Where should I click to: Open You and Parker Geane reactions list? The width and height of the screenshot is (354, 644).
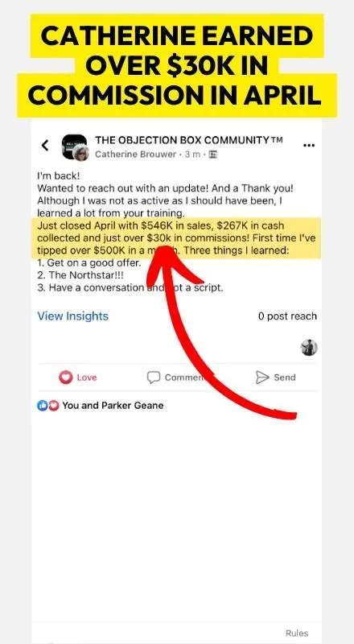coord(113,406)
